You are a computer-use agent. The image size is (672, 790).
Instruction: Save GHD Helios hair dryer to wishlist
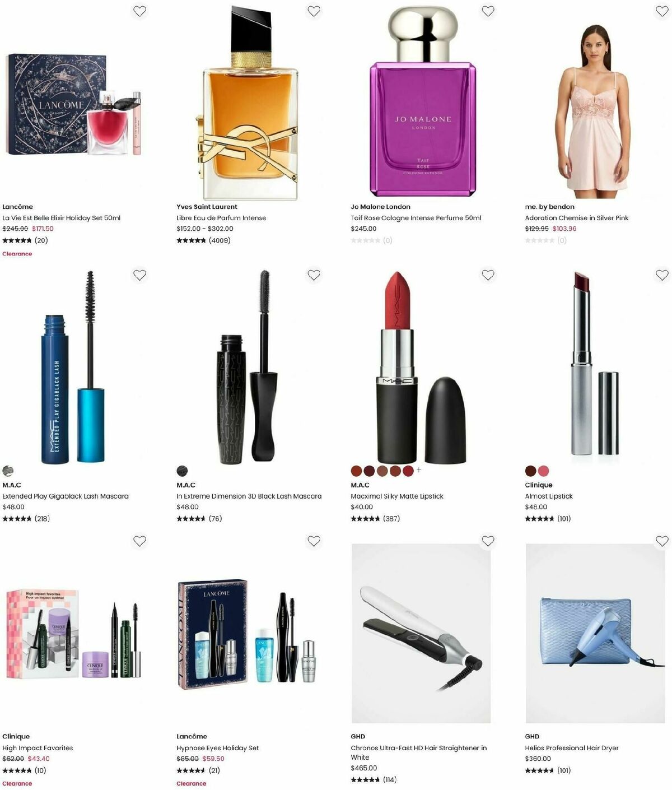point(662,541)
